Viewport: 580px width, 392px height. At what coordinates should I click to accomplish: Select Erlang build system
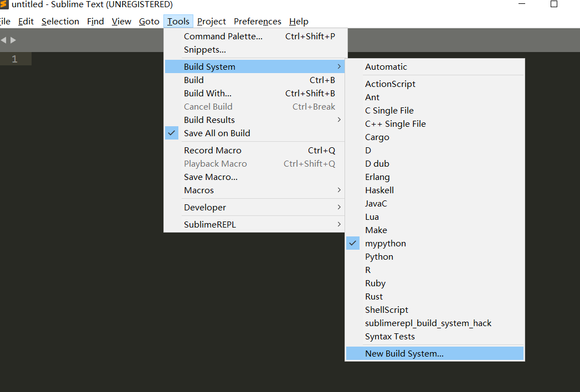435,177
